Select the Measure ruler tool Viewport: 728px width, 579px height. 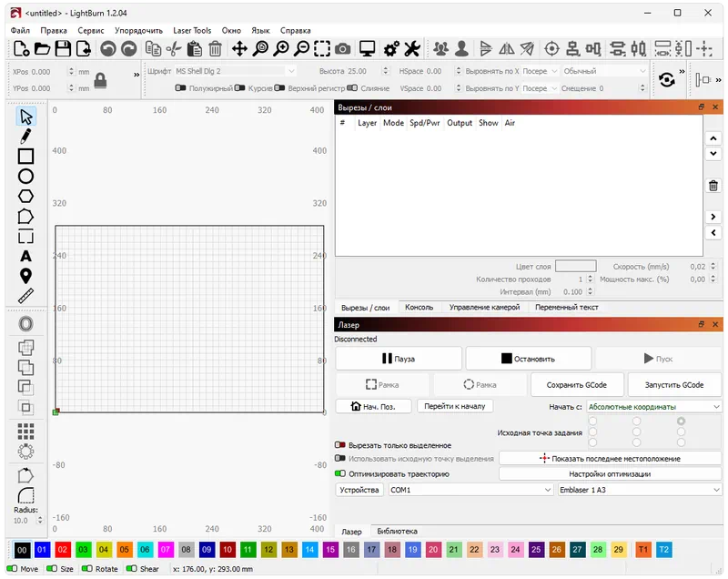coord(26,296)
